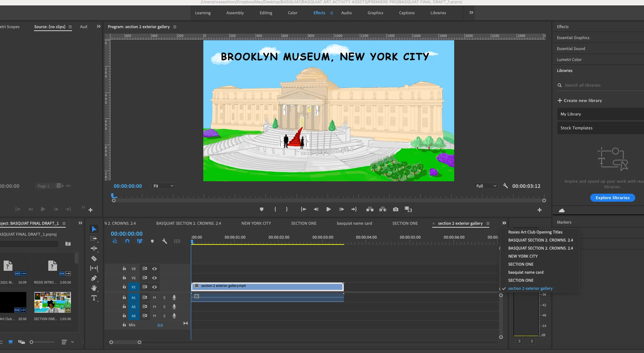The image size is (644, 353).
Task: Open timeline display settings wrench
Action: 165,241
